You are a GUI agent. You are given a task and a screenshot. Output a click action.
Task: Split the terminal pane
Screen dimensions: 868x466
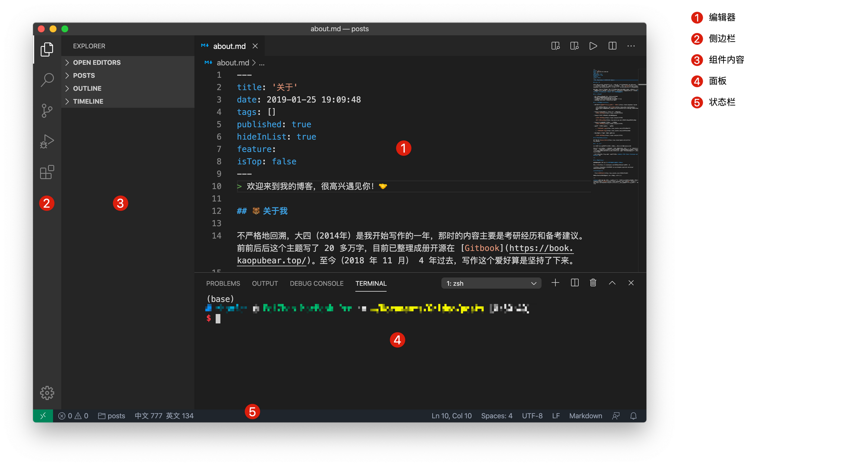575,283
